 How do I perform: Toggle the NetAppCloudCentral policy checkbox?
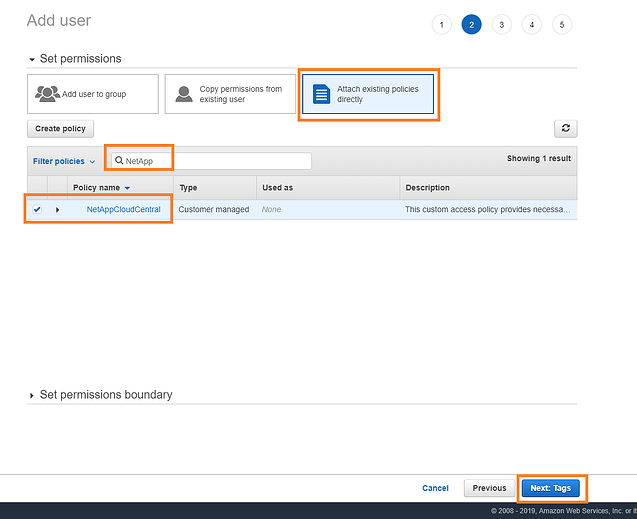(x=37, y=209)
